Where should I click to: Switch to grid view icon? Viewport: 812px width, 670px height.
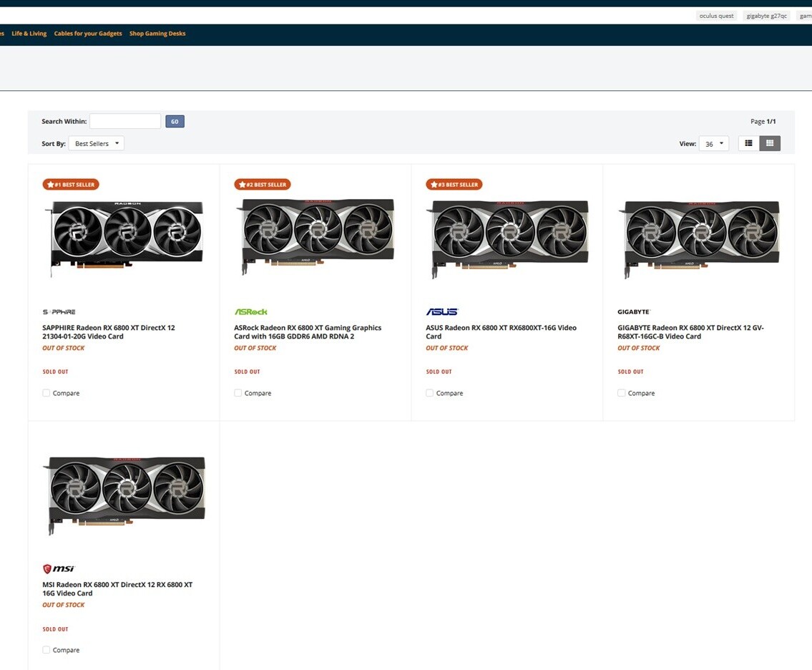pyautogui.click(x=770, y=144)
